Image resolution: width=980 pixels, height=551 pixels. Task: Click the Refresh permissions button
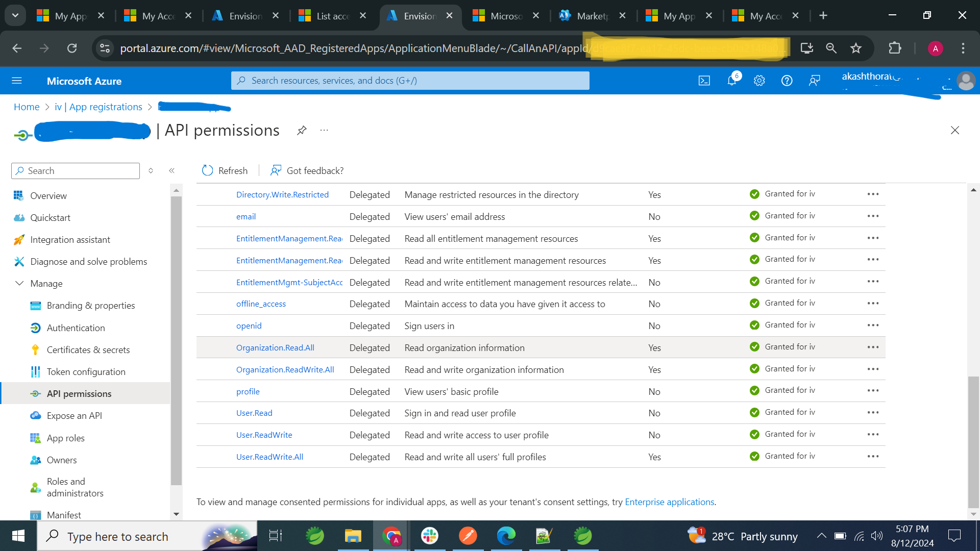click(225, 170)
